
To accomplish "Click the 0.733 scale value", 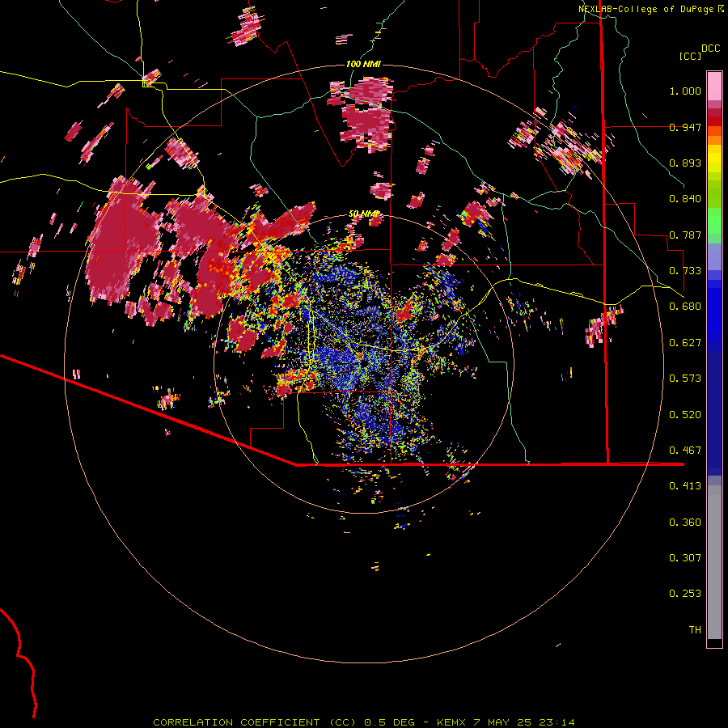I will pos(685,271).
